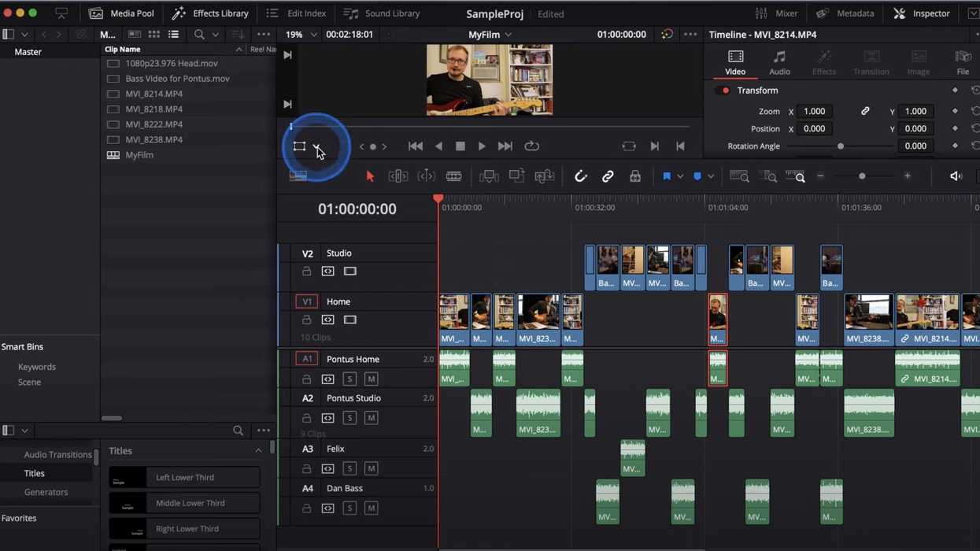This screenshot has width=980, height=551.
Task: Collapse the Titles category in Effects Library
Action: pyautogui.click(x=258, y=451)
